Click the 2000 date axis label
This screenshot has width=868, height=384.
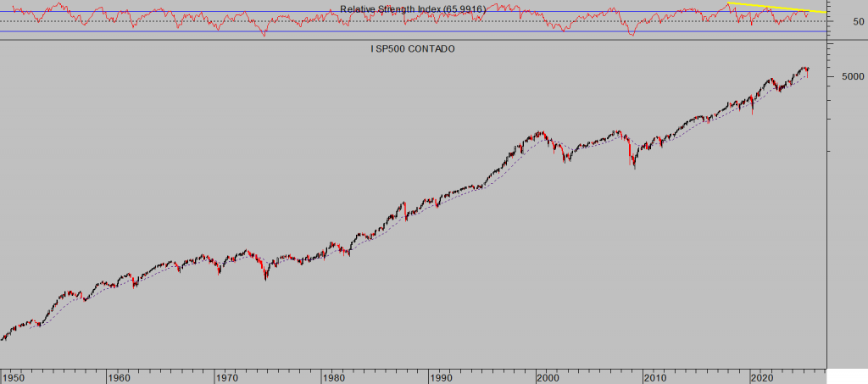[548, 378]
